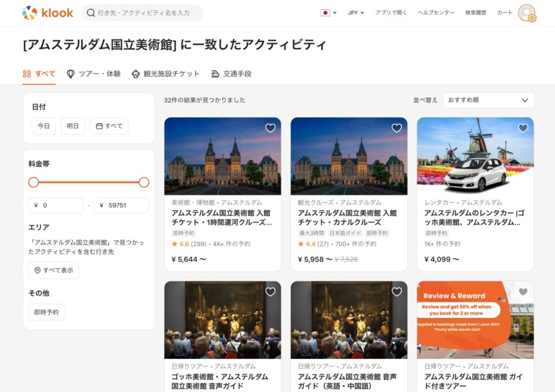Click the search magnifier icon
The image size is (555, 392).
[x=91, y=12]
